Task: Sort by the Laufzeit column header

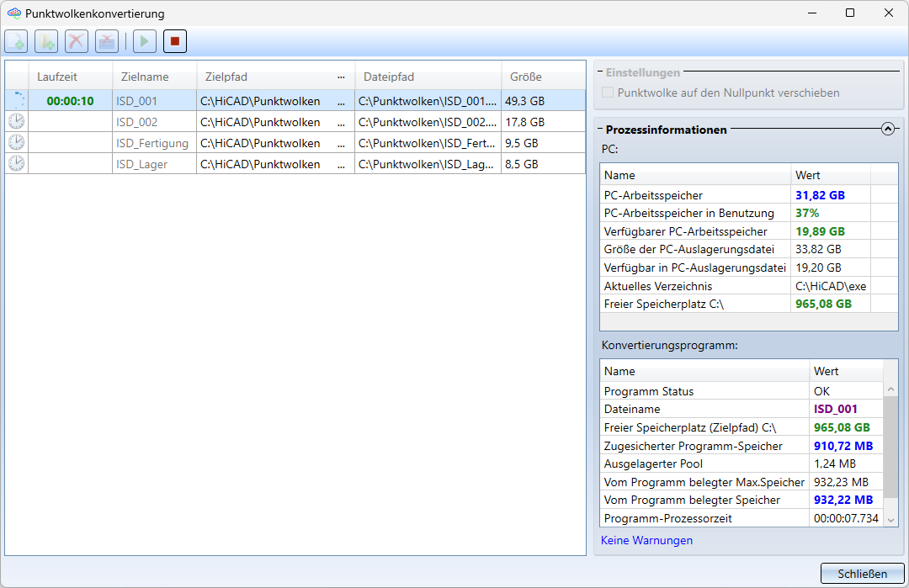Action: (x=57, y=77)
